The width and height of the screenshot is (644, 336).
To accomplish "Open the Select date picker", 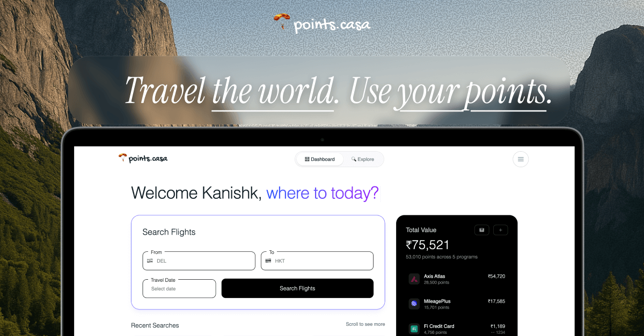I will (179, 288).
